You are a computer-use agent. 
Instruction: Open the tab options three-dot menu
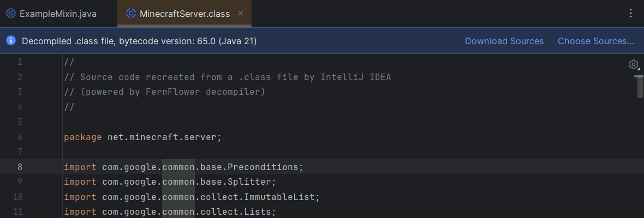coord(631,14)
